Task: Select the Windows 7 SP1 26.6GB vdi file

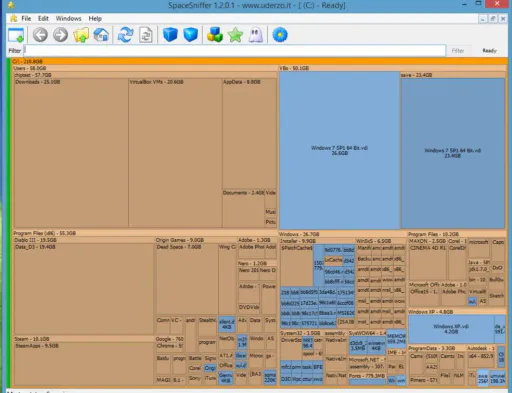Action: pyautogui.click(x=339, y=150)
